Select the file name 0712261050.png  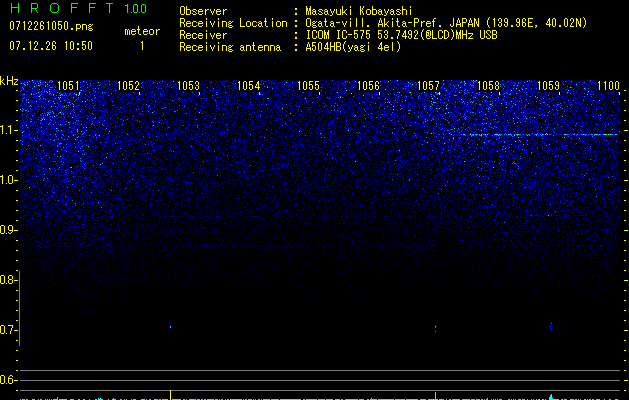point(51,26)
